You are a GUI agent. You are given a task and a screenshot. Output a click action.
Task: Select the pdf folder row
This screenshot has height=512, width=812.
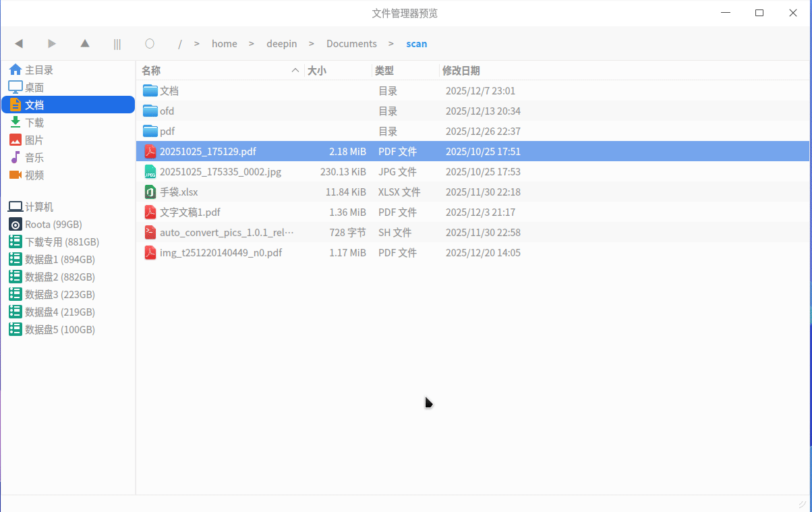(x=473, y=132)
